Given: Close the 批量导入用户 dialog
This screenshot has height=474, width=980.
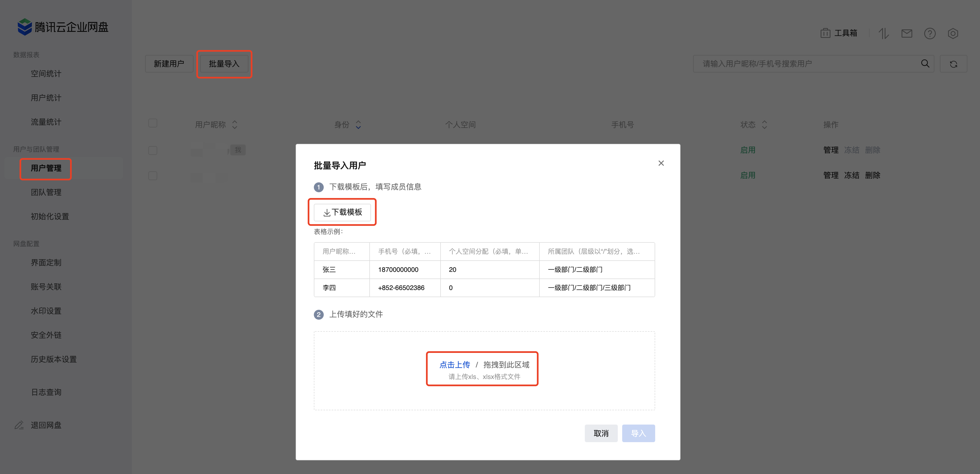Looking at the screenshot, I should [x=661, y=163].
